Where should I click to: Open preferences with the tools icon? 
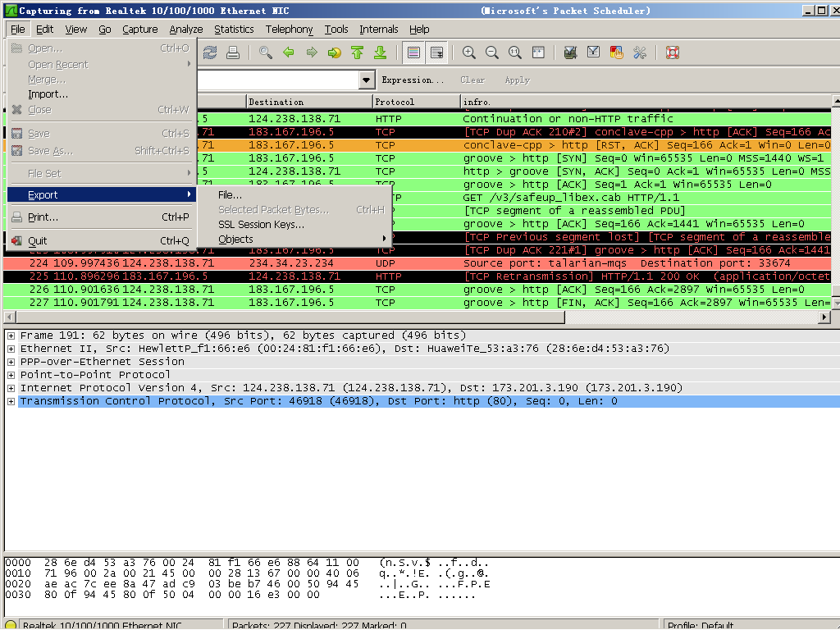[x=640, y=52]
